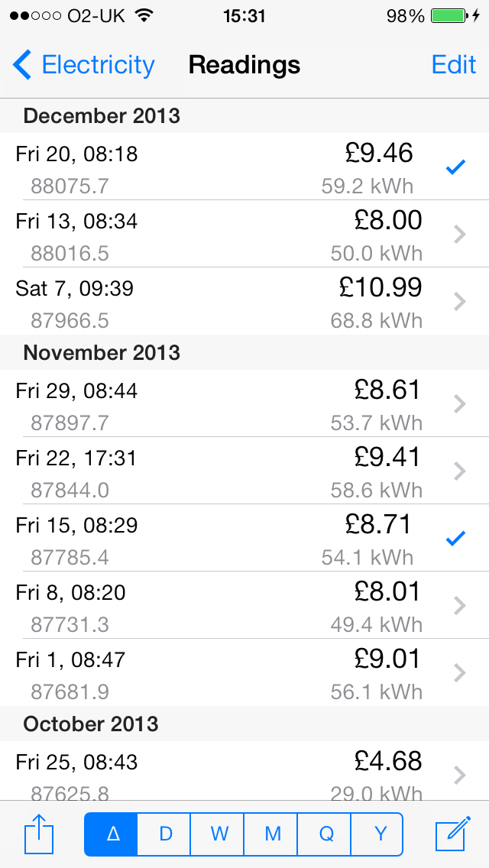489x868 pixels.
Task: Open the Fri 1, 08:47 reading row
Action: (229, 673)
